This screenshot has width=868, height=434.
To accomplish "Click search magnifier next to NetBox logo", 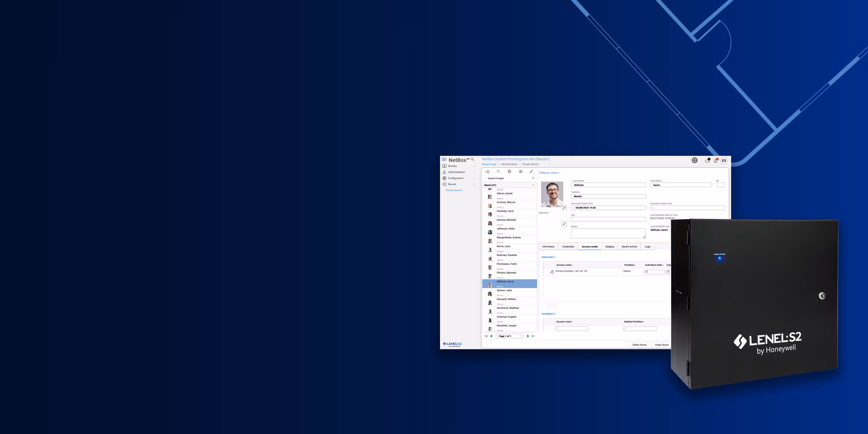I will (x=472, y=159).
